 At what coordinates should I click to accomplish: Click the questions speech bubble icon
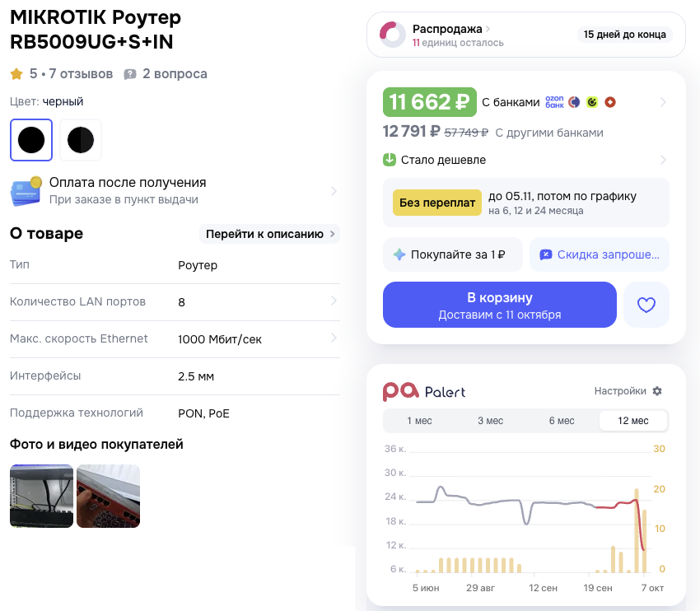130,74
